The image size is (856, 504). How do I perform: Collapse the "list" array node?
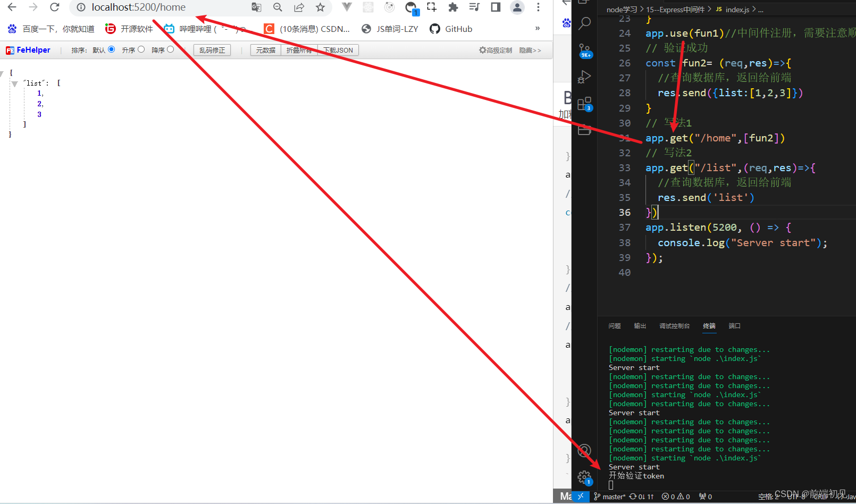[14, 83]
